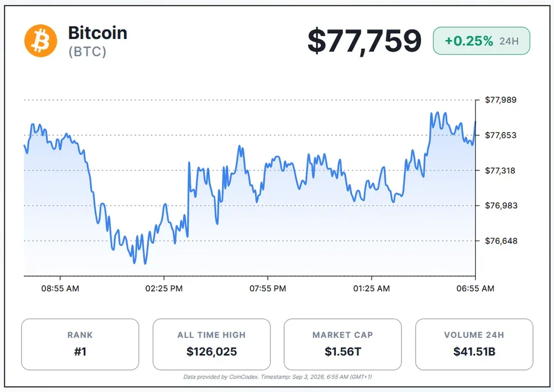The image size is (554, 392).
Task: Click the 02:25 PM time axis label
Action: (164, 289)
